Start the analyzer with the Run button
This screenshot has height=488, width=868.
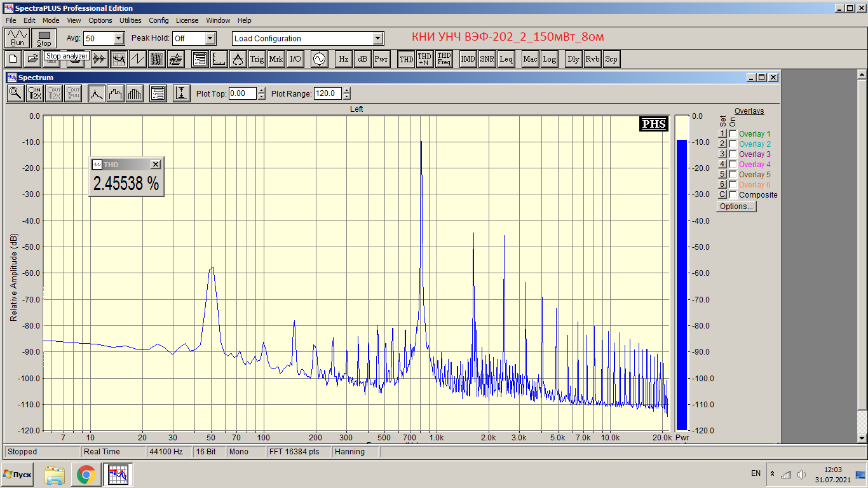(x=17, y=38)
